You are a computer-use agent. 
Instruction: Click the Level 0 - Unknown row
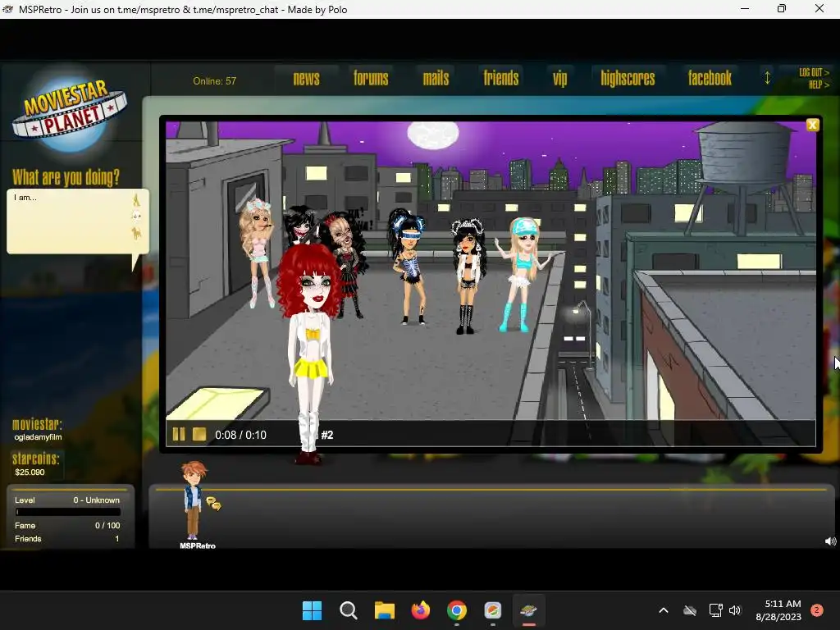[x=67, y=500]
